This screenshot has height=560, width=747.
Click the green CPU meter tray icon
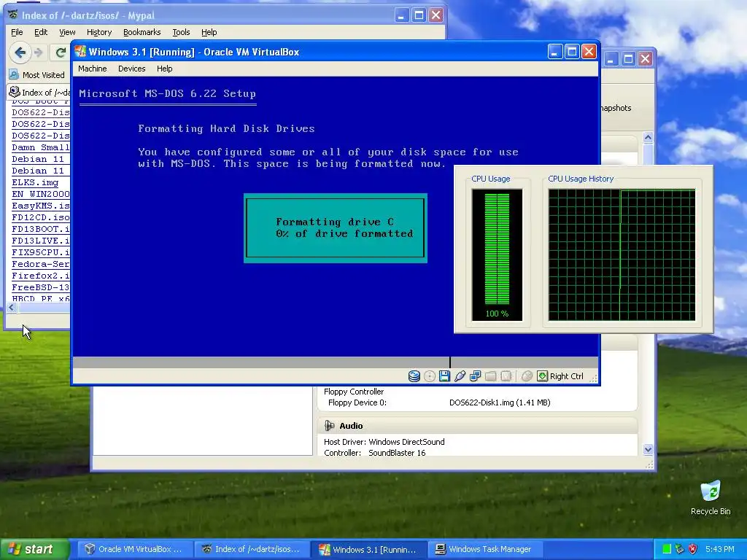coord(667,549)
